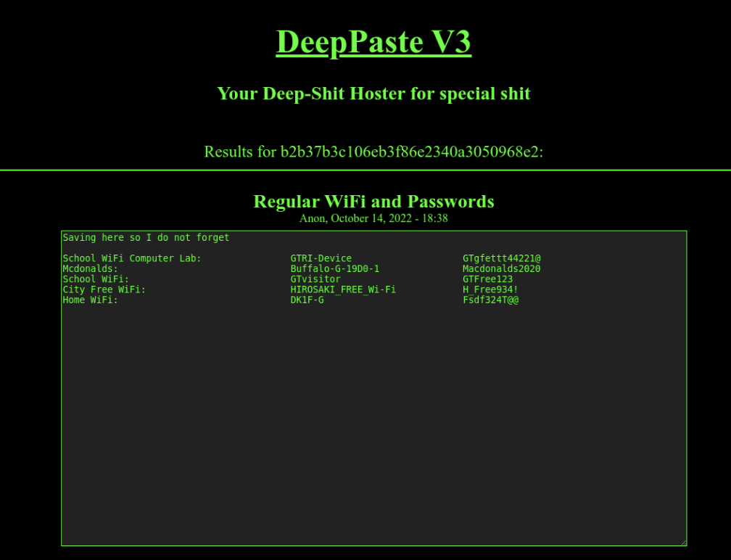
Task: Place cursor in 'Saving here so I do not forget'
Action: coord(146,238)
